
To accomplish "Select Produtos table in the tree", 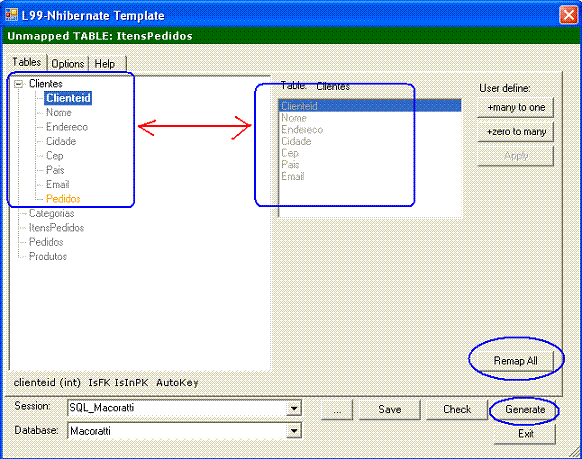I will [48, 256].
